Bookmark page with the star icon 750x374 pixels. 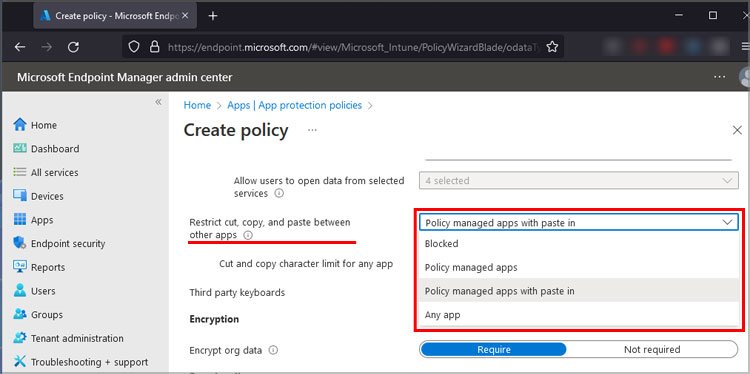click(552, 46)
